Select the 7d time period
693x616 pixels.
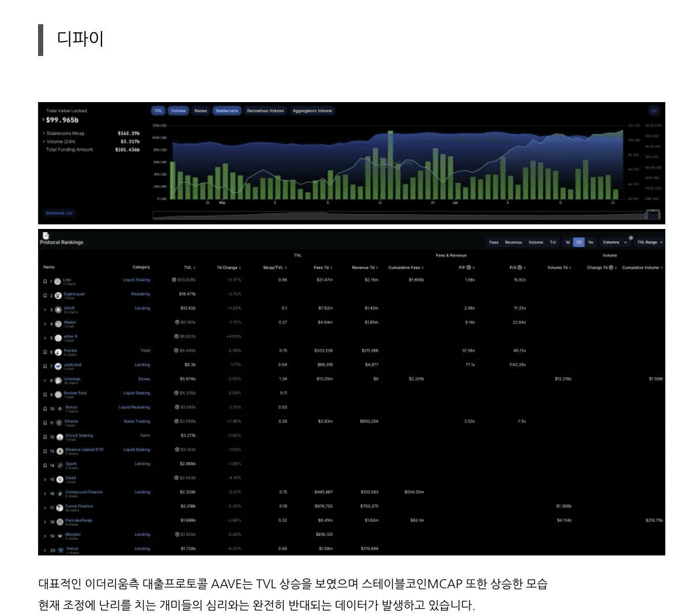(x=579, y=242)
